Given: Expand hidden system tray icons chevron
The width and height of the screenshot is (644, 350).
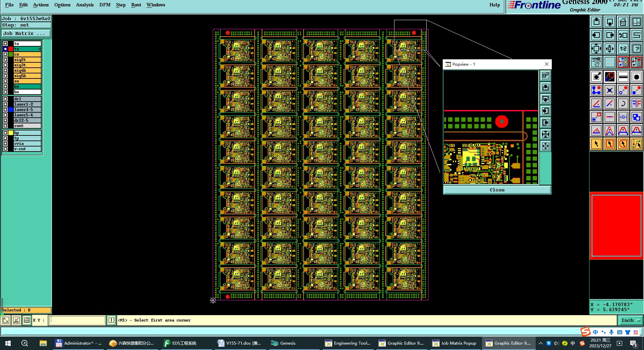Looking at the screenshot, I should click(x=540, y=343).
